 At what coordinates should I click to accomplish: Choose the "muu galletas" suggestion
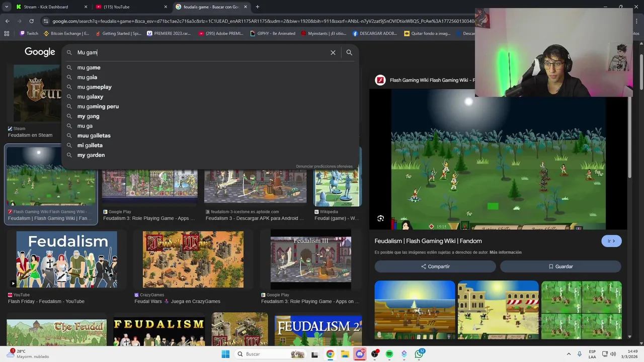click(210, 136)
